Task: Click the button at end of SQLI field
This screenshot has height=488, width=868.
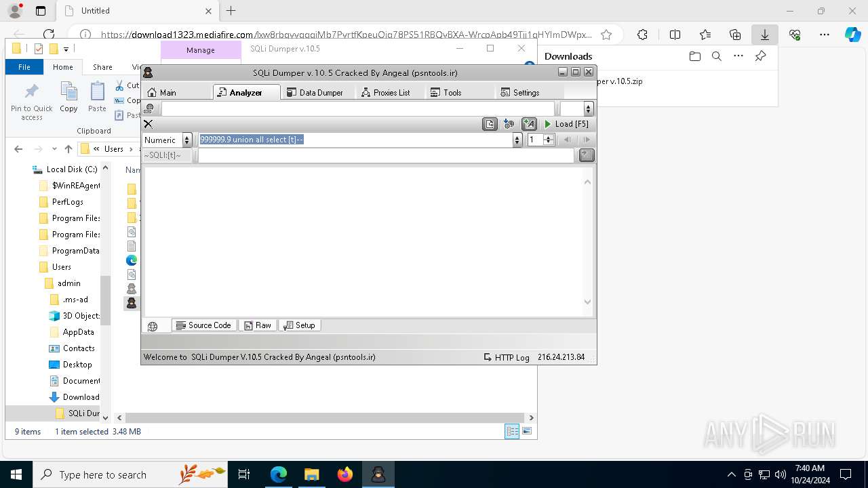Action: 587,155
